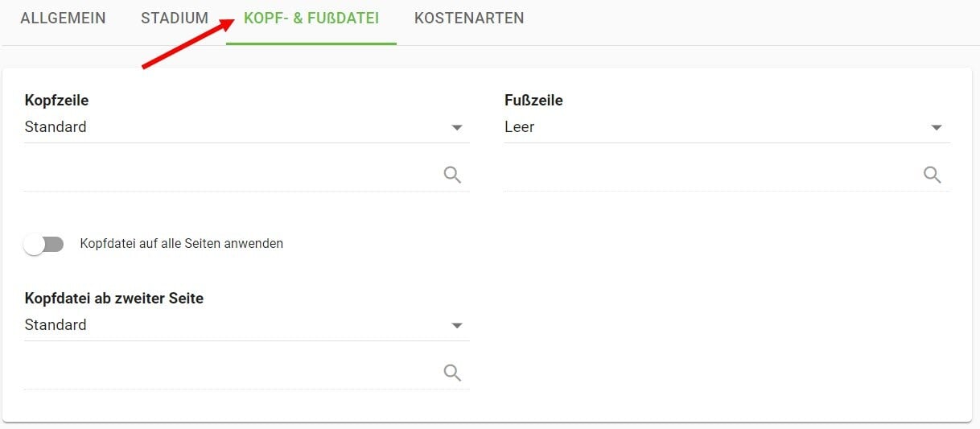Click the search icon below Kopfzeile
Image resolution: width=980 pixels, height=429 pixels.
[452, 175]
